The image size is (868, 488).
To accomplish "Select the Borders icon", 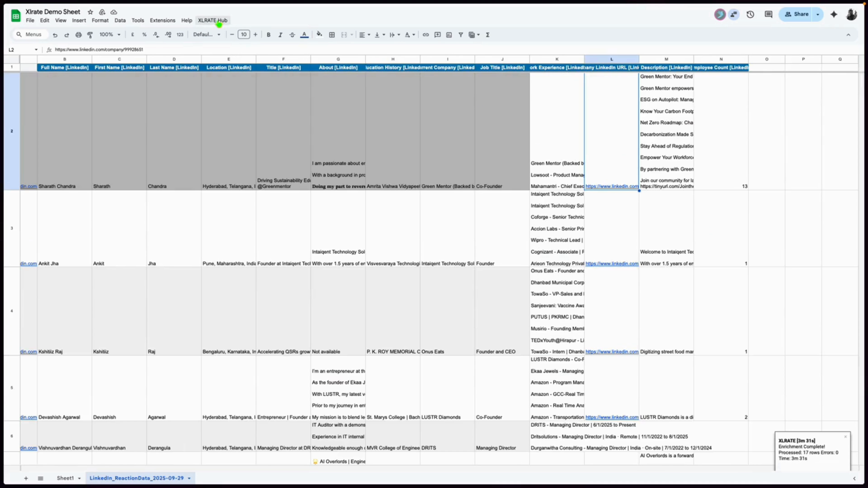I will click(x=332, y=34).
